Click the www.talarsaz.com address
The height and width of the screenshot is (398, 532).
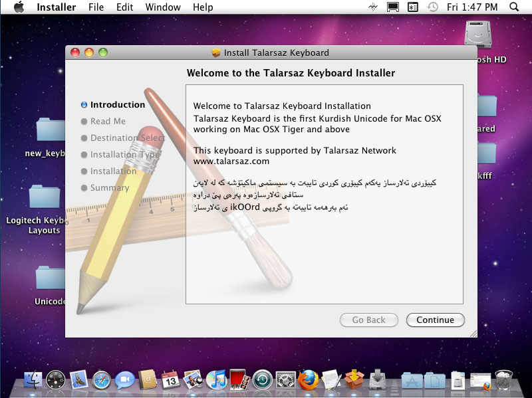coord(231,161)
